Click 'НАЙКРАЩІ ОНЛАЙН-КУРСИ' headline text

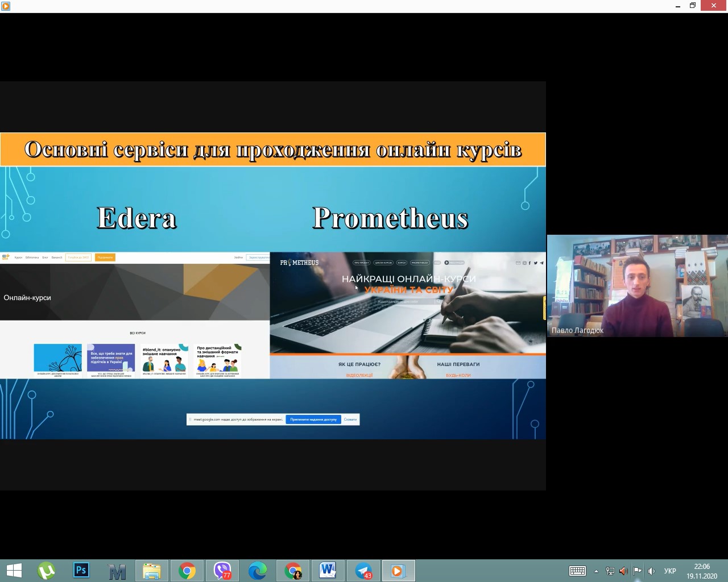[409, 278]
